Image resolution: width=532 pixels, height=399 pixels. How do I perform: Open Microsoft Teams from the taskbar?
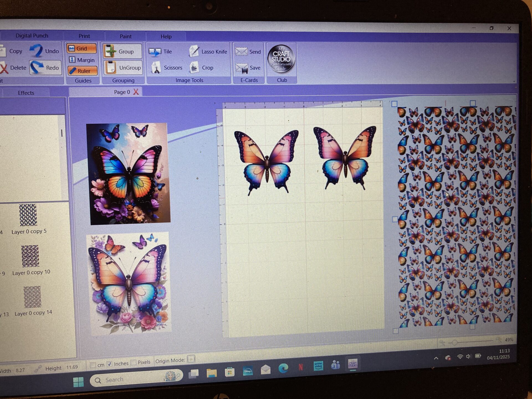[x=335, y=365]
